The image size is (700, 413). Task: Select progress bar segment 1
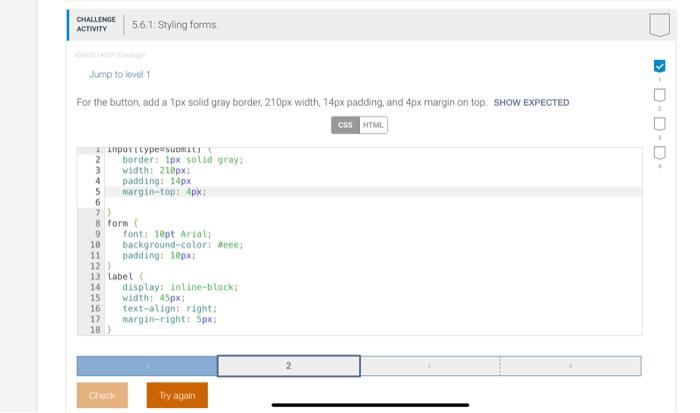[147, 366]
